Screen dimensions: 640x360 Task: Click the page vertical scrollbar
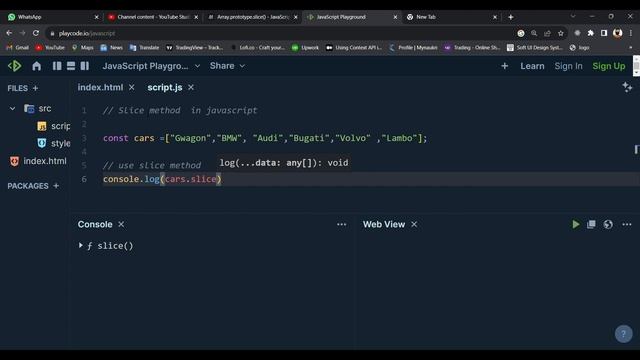click(636, 66)
